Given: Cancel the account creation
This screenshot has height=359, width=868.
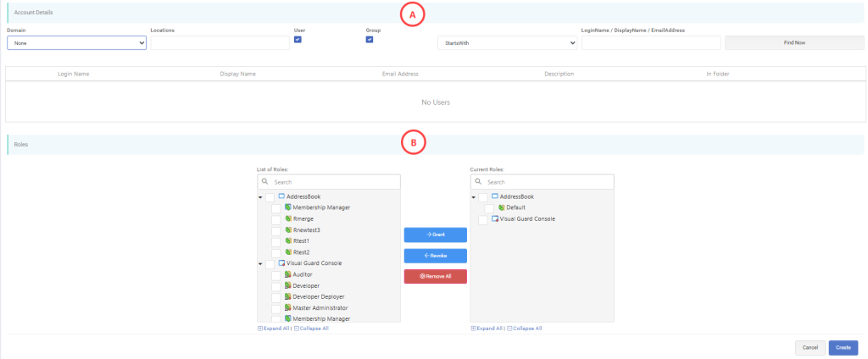Looking at the screenshot, I should pos(810,347).
